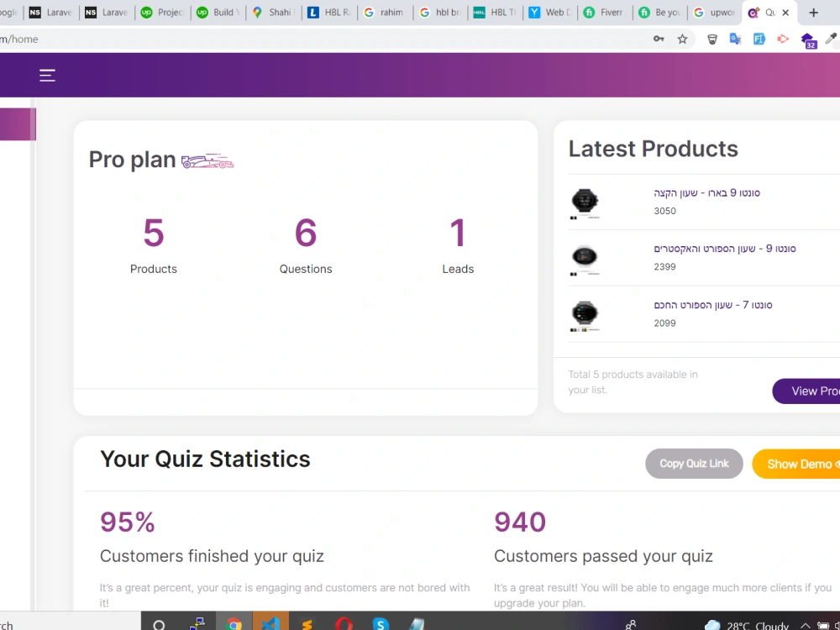Switch to the Upwork Project tab
The width and height of the screenshot is (840, 630).
pyautogui.click(x=162, y=13)
